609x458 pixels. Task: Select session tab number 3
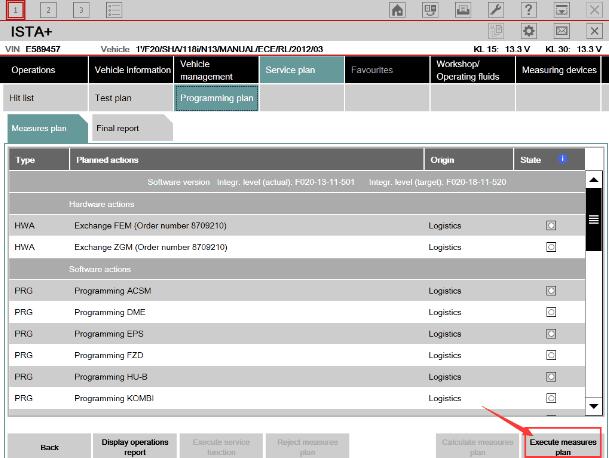[x=81, y=10]
